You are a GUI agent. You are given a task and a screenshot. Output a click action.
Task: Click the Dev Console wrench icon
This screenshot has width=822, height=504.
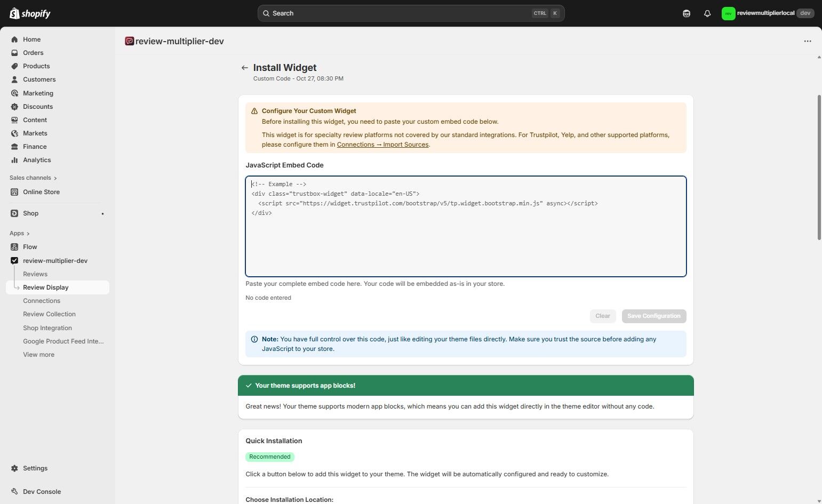(x=14, y=492)
